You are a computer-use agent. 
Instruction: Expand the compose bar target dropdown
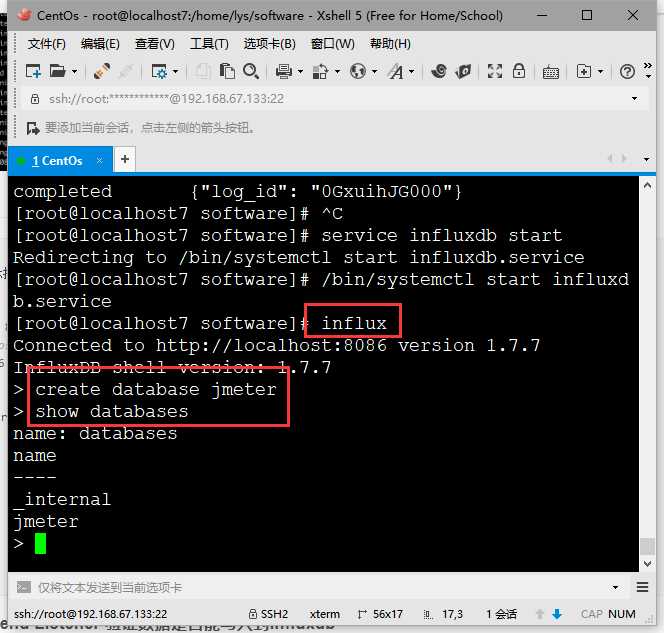click(615, 587)
